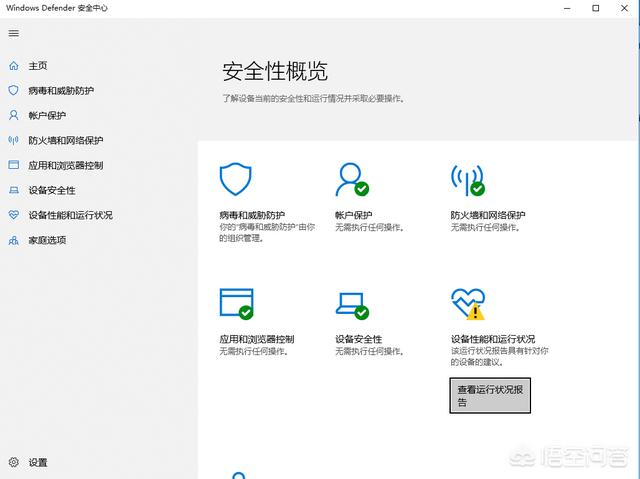The width and height of the screenshot is (640, 479).
Task: Click the 应用和浏览器控制 tile title
Action: [257, 339]
